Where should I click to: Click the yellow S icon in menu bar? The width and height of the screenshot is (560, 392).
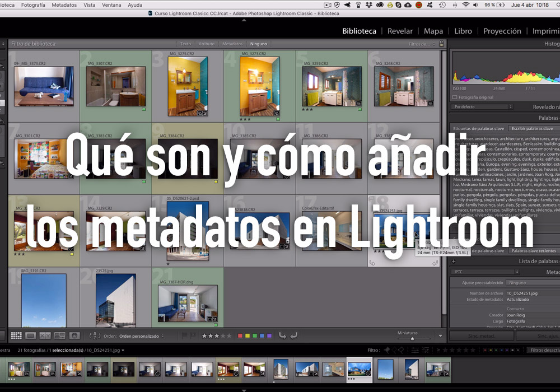[390, 5]
